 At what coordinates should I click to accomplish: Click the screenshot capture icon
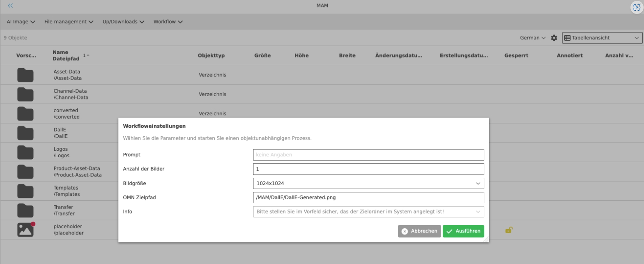pyautogui.click(x=637, y=7)
